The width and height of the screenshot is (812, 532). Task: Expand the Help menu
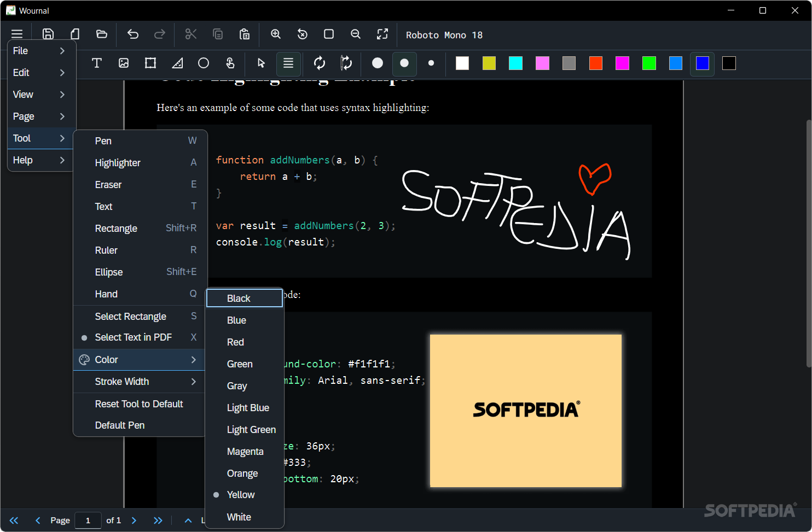pyautogui.click(x=40, y=160)
